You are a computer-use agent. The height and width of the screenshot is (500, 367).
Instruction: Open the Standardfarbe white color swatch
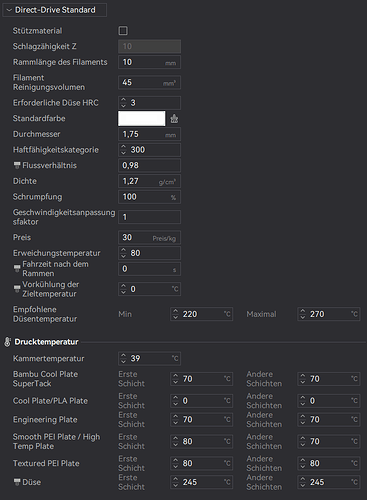point(142,119)
